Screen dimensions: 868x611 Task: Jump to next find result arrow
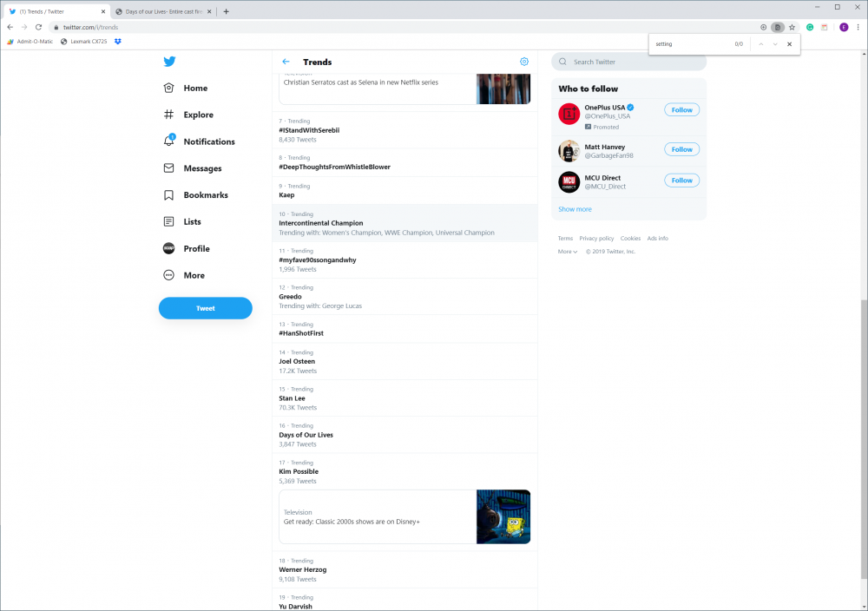775,43
